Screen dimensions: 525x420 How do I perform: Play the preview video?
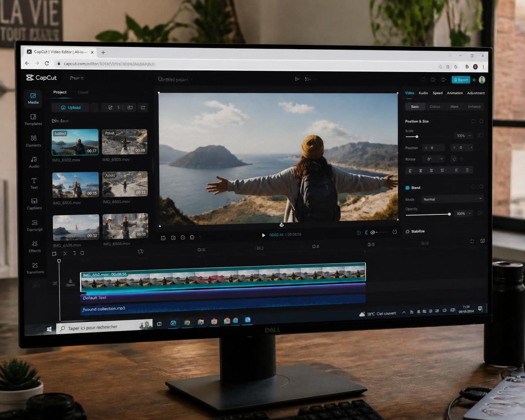(x=263, y=235)
